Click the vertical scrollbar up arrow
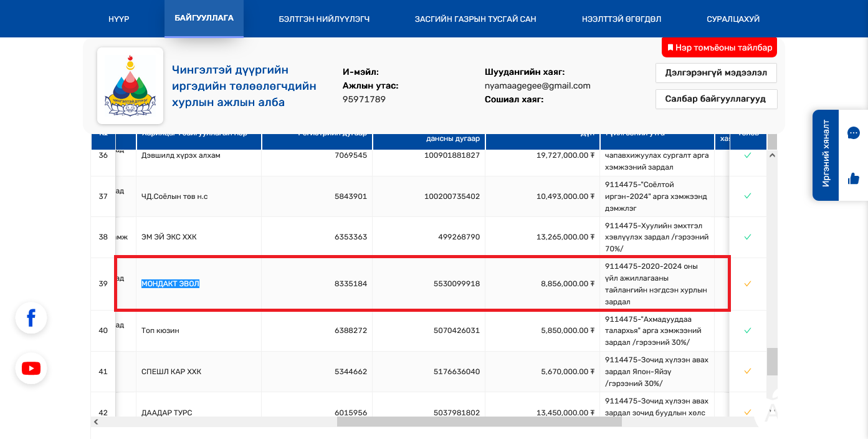The width and height of the screenshot is (868, 439). (x=772, y=155)
